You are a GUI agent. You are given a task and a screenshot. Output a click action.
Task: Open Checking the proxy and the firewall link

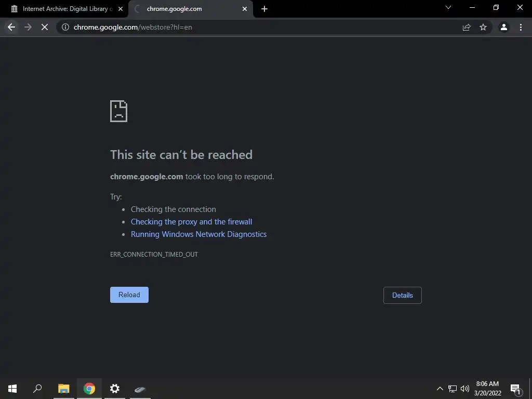click(x=191, y=221)
